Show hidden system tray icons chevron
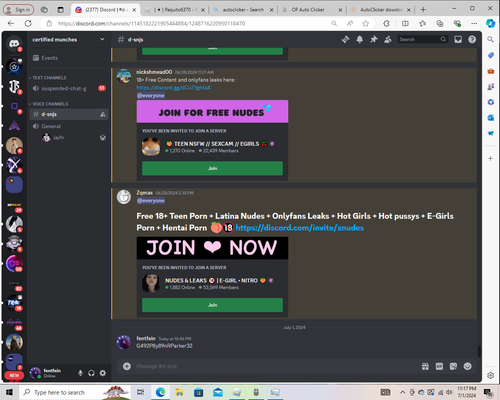Viewport: 500px width, 400px height. (x=402, y=392)
